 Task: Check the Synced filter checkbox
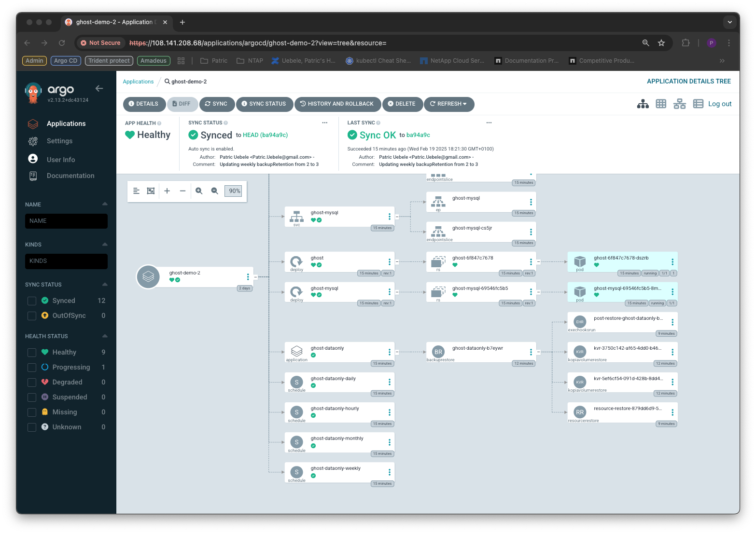tap(32, 301)
